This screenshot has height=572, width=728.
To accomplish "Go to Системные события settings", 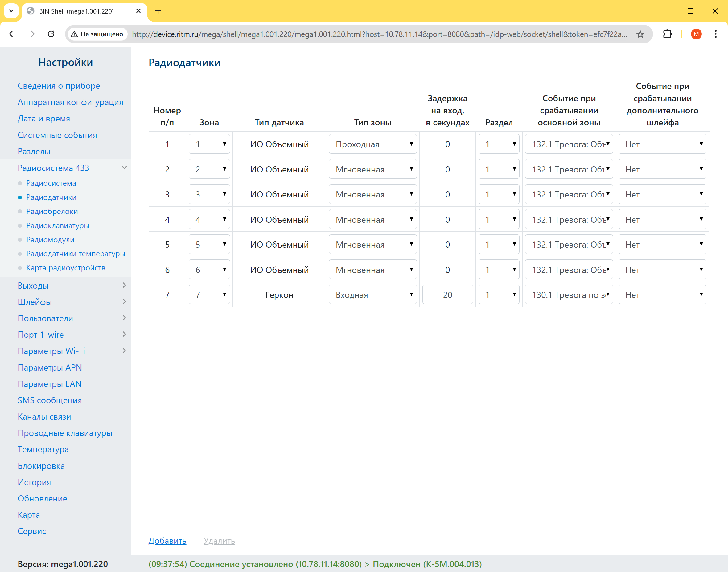I will pyautogui.click(x=57, y=135).
